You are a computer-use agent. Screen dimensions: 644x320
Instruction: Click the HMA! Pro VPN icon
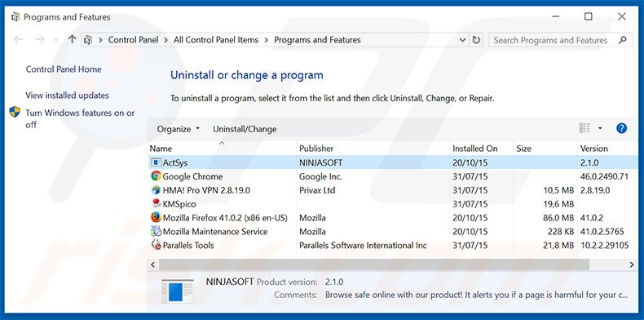[156, 190]
